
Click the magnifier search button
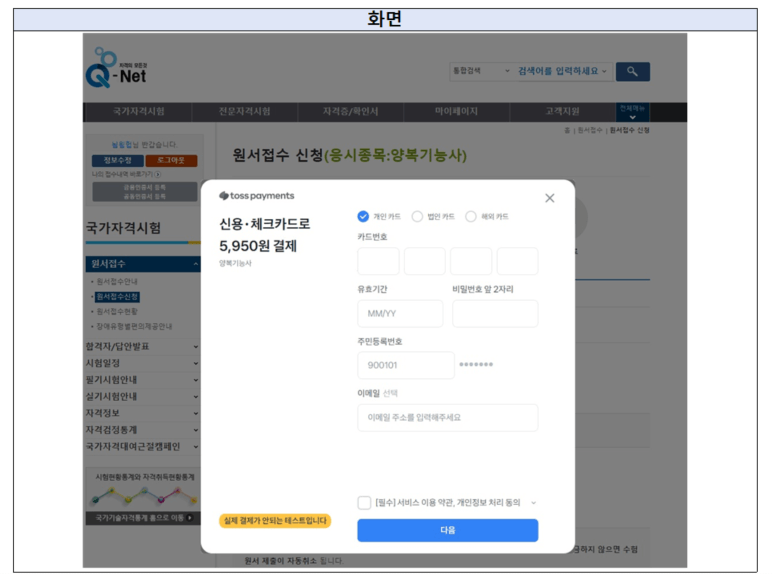(633, 72)
